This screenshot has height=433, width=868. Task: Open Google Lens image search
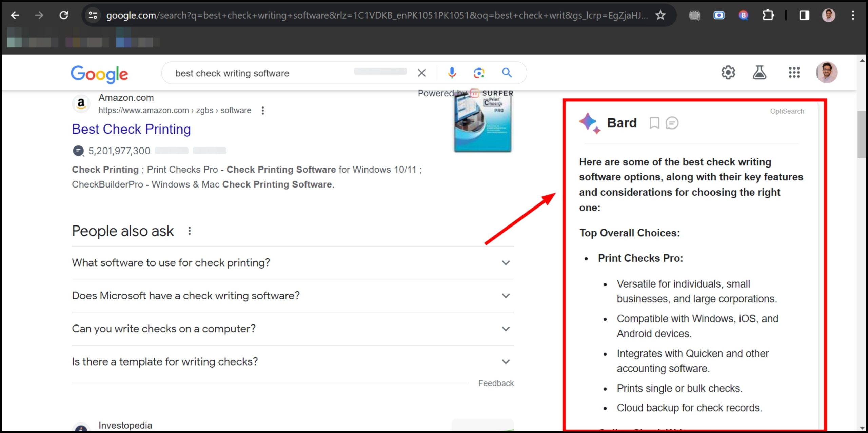[479, 73]
